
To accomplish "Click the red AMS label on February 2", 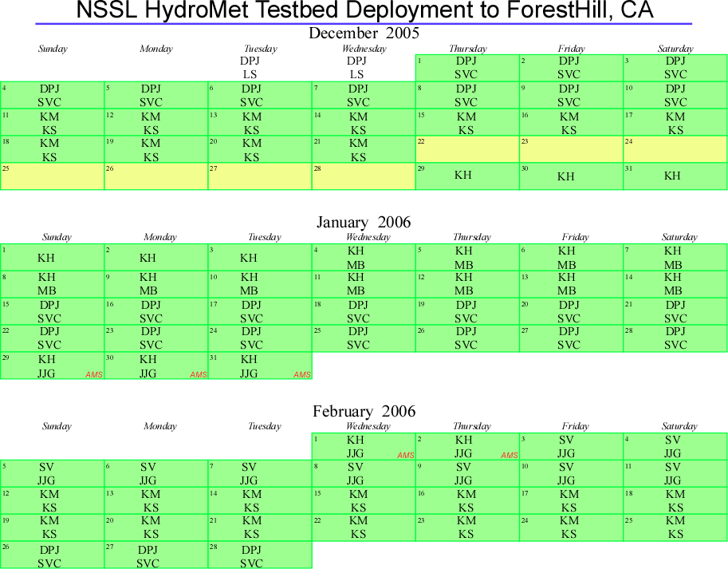I will [510, 456].
